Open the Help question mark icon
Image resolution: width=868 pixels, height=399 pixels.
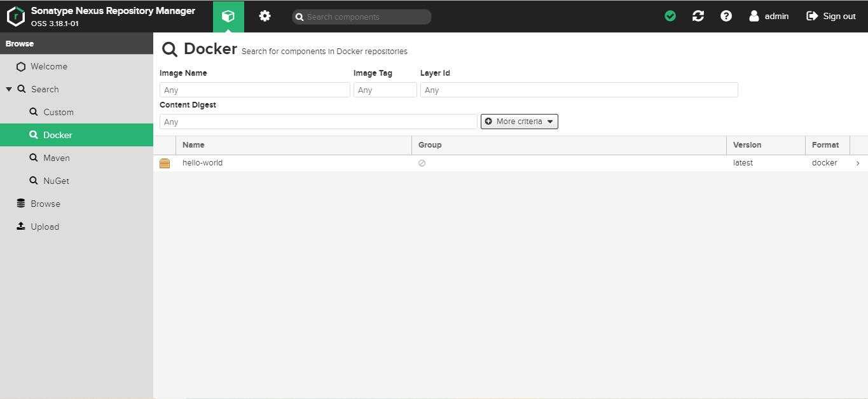[x=726, y=16]
